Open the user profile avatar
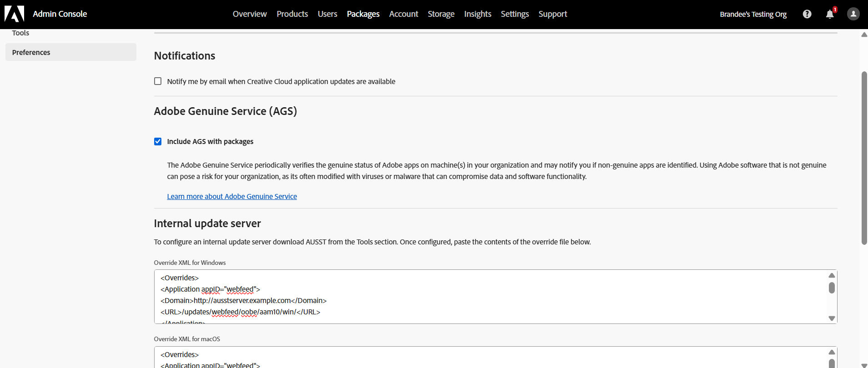Screen dimensions: 868x368 tap(853, 14)
